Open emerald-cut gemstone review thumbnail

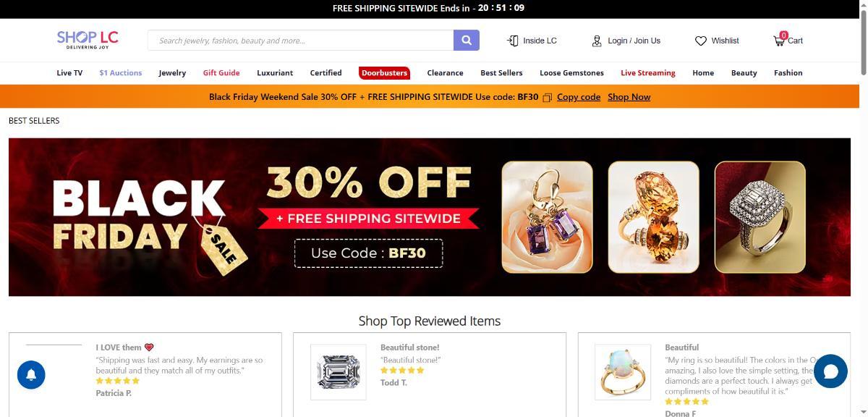339,372
